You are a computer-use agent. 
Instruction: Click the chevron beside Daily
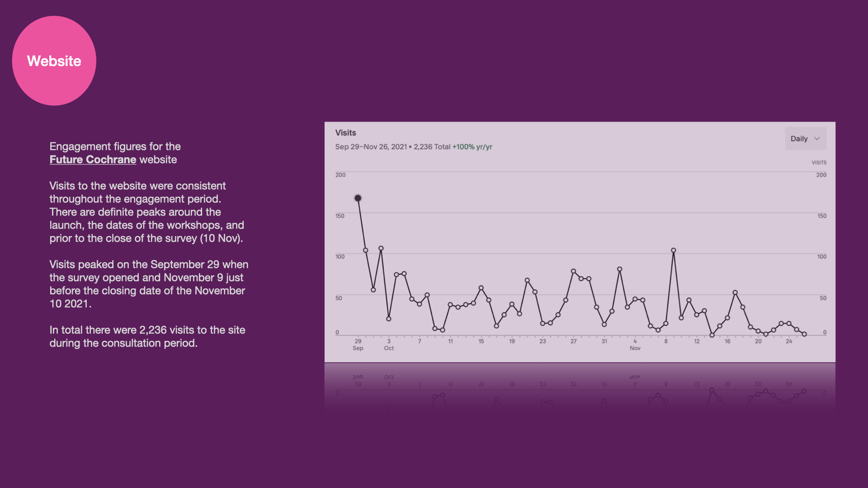point(817,139)
